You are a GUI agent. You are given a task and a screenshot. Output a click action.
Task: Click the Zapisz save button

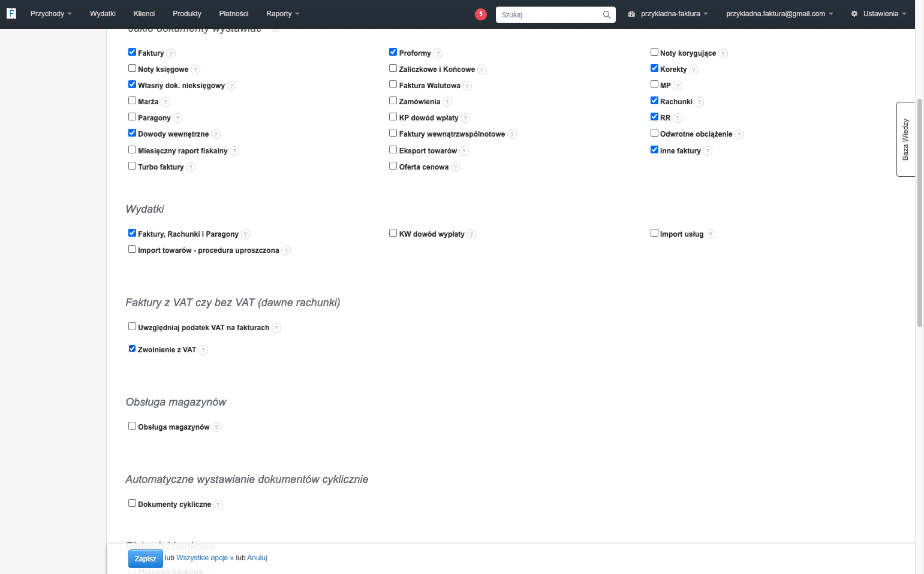click(x=146, y=558)
